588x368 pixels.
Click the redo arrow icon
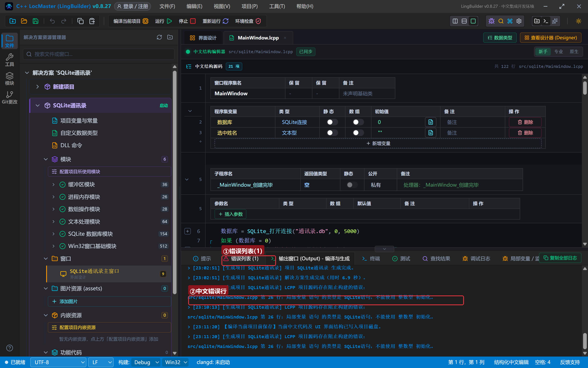(x=64, y=21)
